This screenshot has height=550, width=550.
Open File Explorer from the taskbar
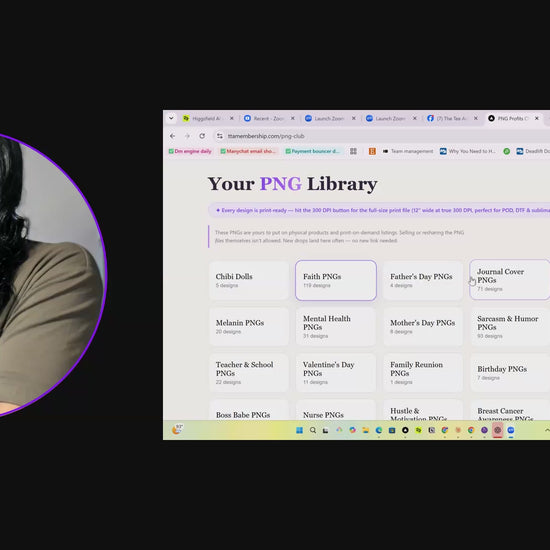pos(365,430)
